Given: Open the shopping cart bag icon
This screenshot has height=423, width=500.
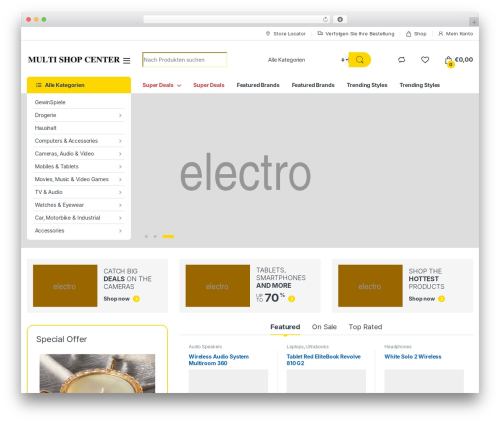Looking at the screenshot, I should pos(449,60).
